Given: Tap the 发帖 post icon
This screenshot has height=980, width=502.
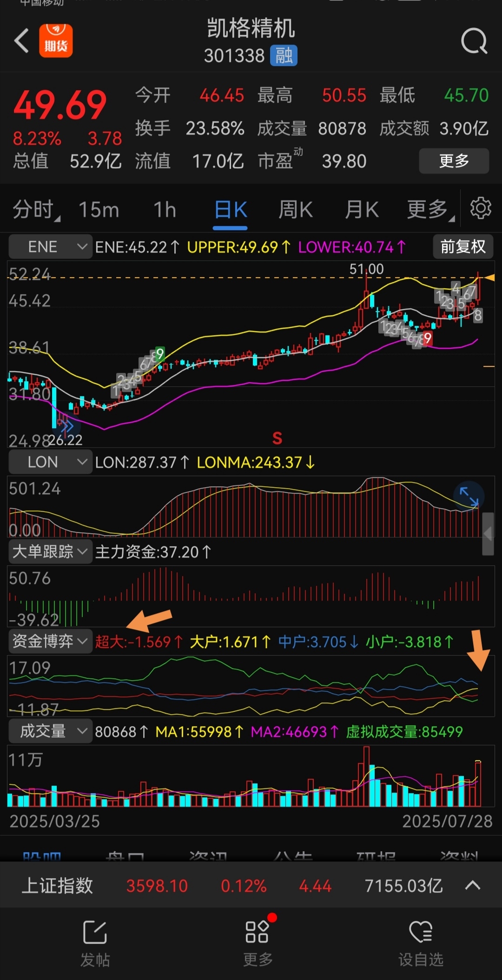Looking at the screenshot, I should [95, 944].
